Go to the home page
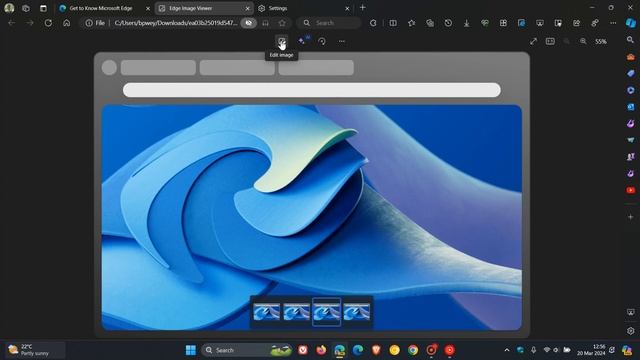The height and width of the screenshot is (360, 640). click(67, 23)
